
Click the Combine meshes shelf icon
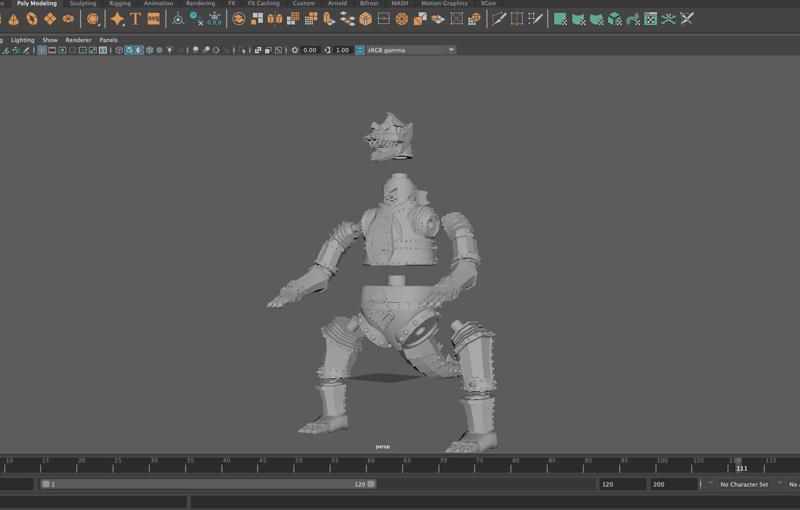[x=257, y=19]
